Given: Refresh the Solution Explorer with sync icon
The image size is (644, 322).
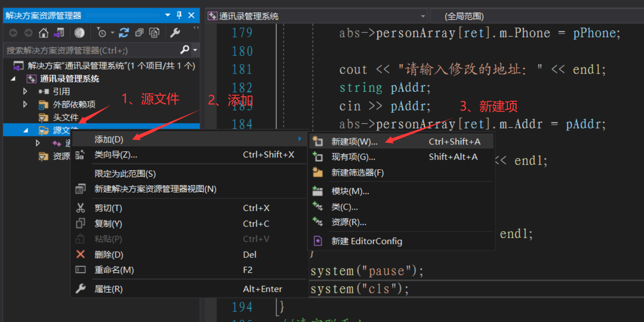Looking at the screenshot, I should tap(124, 33).
